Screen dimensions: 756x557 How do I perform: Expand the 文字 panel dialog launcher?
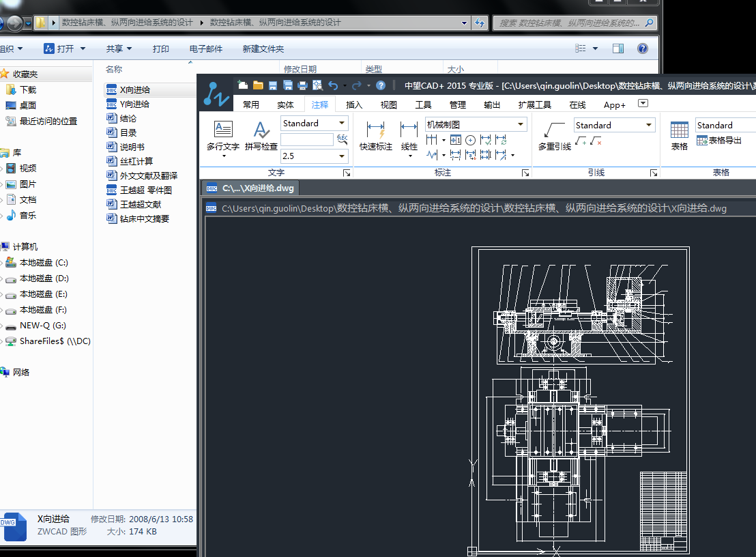click(x=347, y=173)
